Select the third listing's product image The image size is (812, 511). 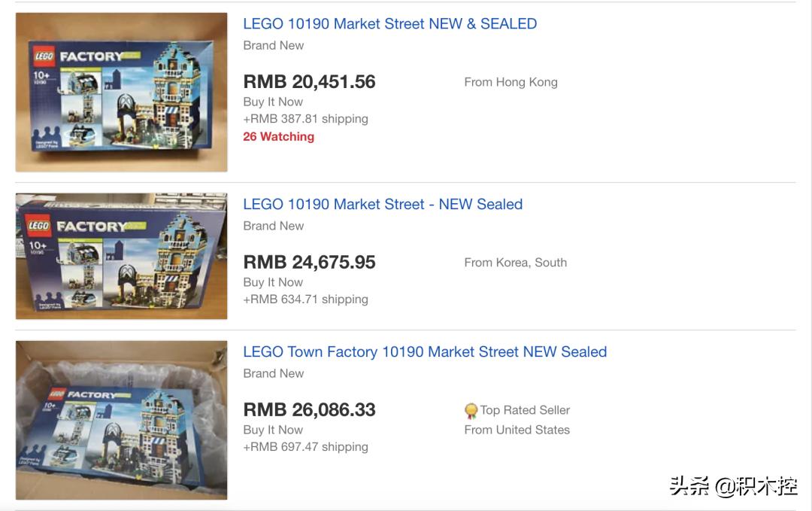pyautogui.click(x=120, y=418)
